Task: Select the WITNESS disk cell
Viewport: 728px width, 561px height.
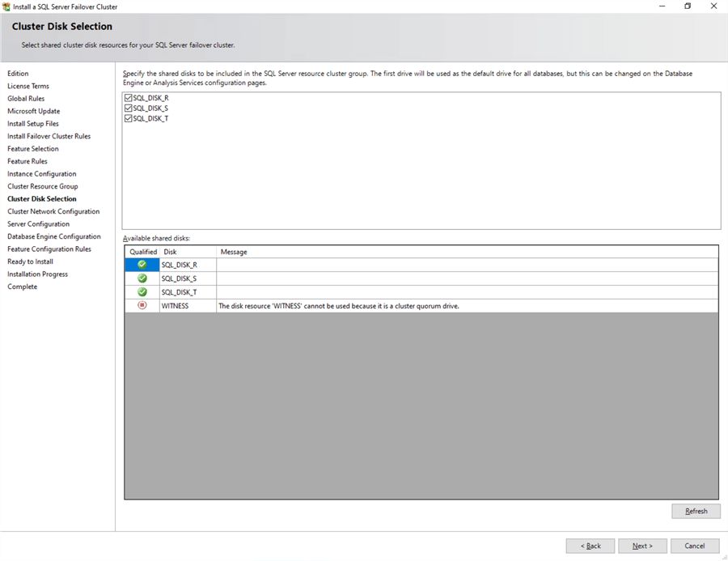Action: pos(188,306)
